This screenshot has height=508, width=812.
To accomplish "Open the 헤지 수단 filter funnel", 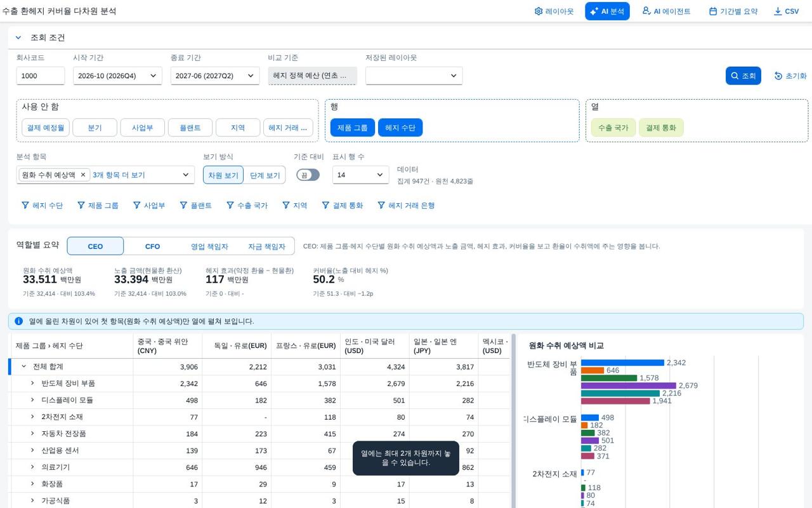I will 25,206.
